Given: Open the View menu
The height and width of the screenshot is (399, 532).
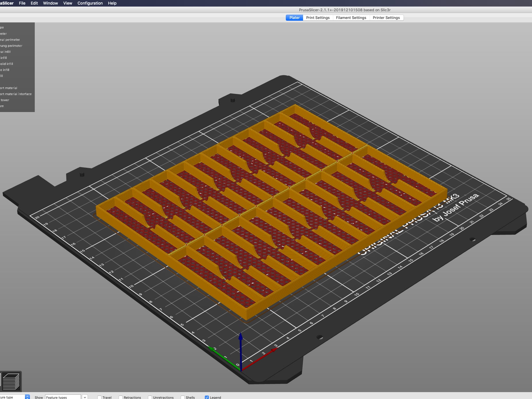Looking at the screenshot, I should click(x=68, y=3).
